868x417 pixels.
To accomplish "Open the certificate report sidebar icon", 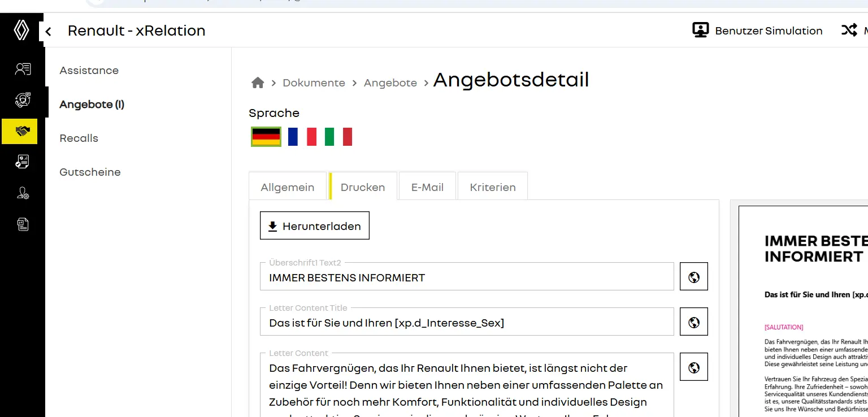I will pos(23,162).
